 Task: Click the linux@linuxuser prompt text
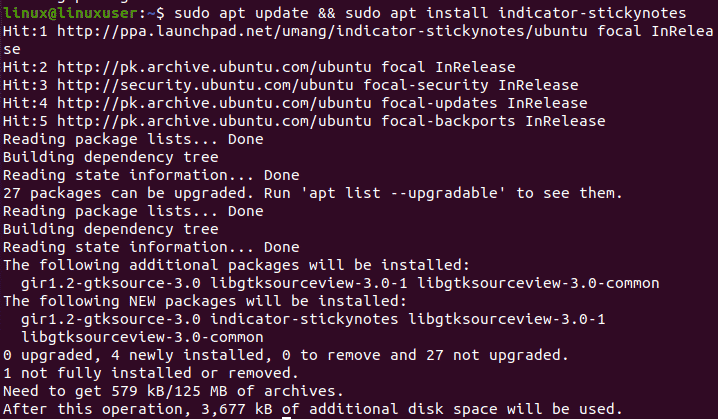coord(70,13)
